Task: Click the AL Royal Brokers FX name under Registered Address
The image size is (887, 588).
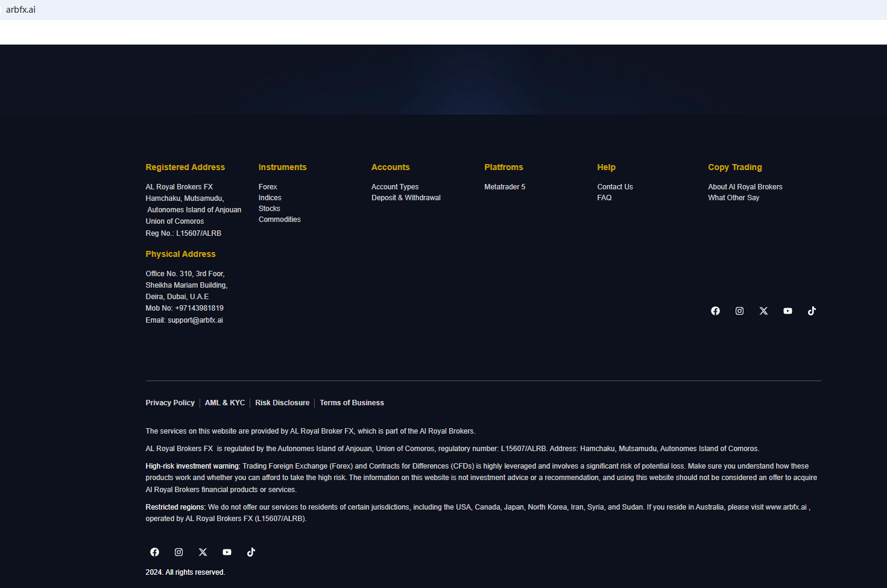Action: click(x=179, y=187)
